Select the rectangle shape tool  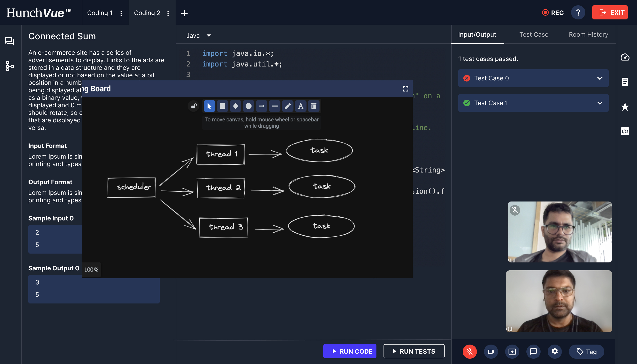click(222, 106)
